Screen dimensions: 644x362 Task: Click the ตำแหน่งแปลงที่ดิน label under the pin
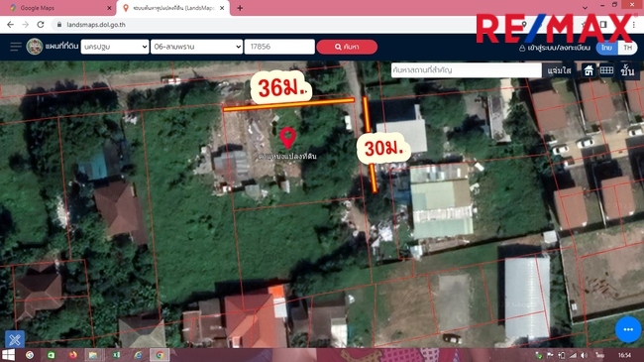[287, 157]
